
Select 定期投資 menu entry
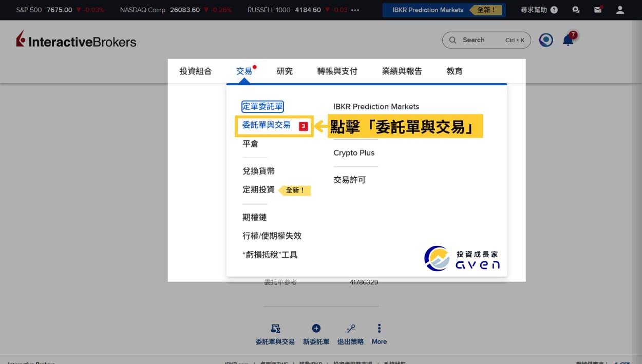[x=258, y=190]
